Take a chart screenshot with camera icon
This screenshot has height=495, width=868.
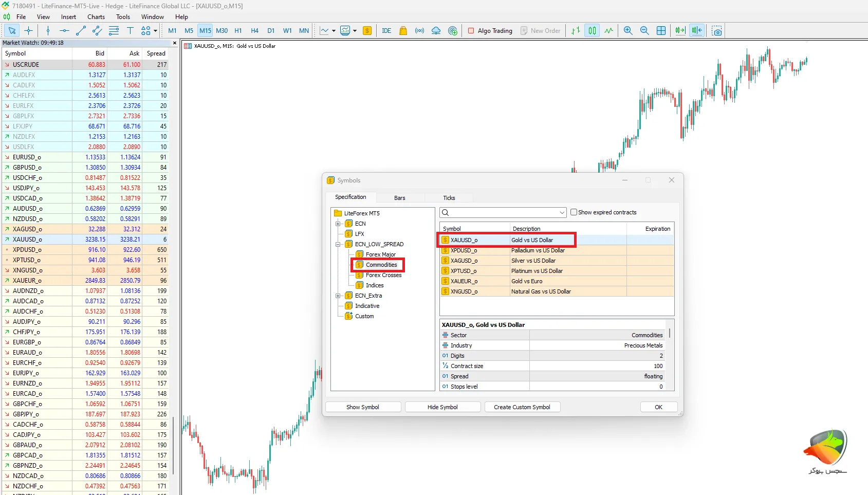pyautogui.click(x=717, y=31)
